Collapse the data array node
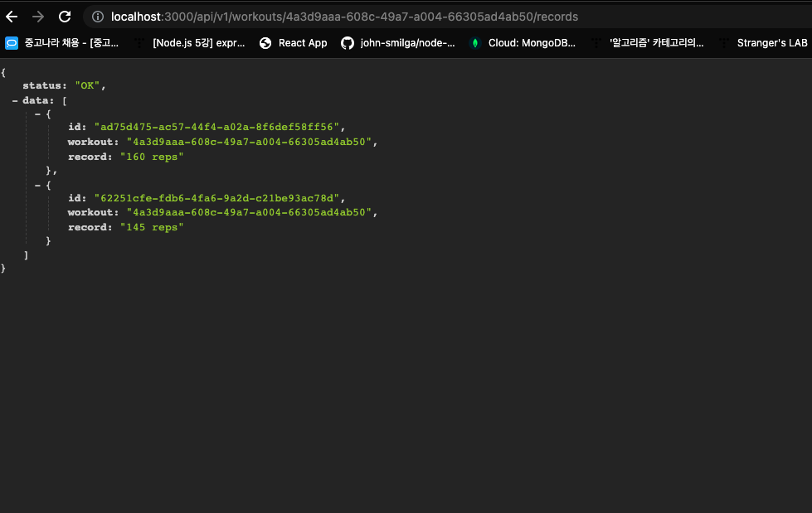Screen dimensions: 812x513 (15, 99)
